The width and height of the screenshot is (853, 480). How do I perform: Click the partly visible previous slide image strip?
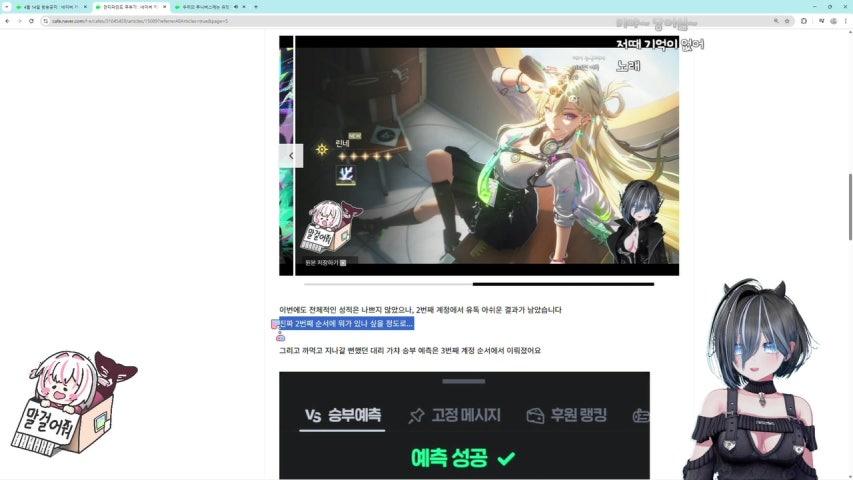coord(286,156)
